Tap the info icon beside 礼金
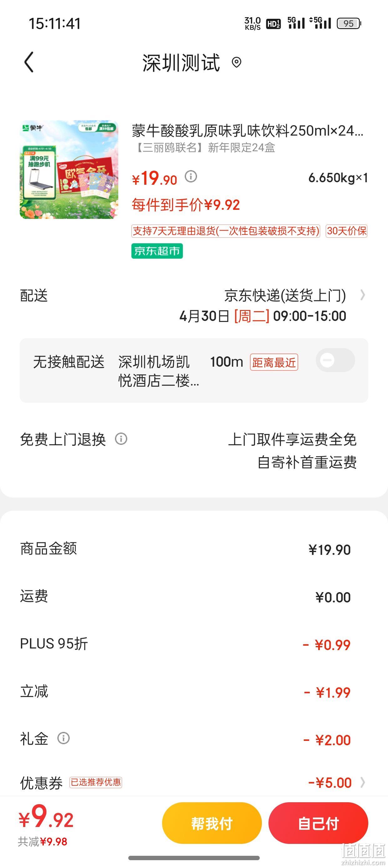388x868 pixels. [x=63, y=738]
